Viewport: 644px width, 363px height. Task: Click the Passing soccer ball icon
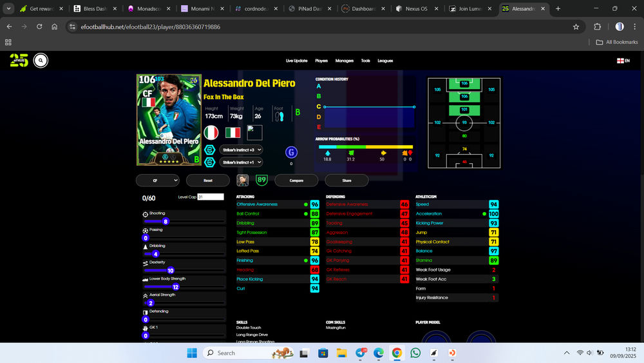[145, 231]
